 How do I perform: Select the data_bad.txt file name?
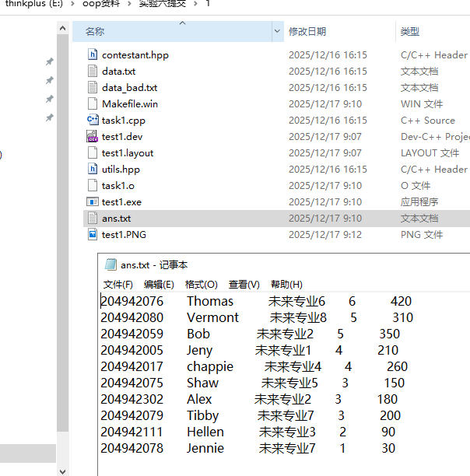click(x=130, y=88)
